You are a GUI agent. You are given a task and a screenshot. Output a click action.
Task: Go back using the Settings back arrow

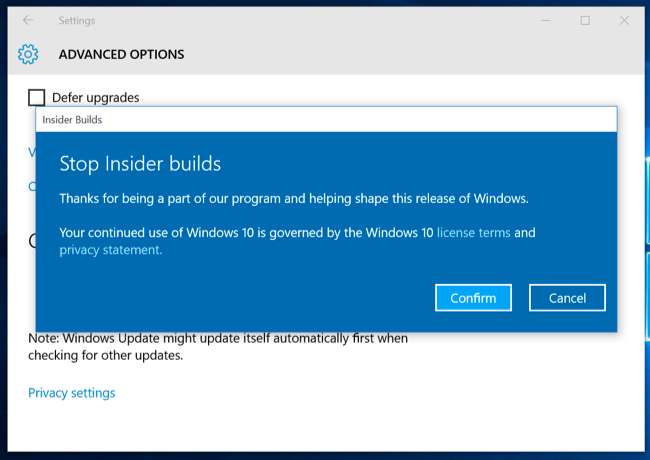click(x=28, y=20)
